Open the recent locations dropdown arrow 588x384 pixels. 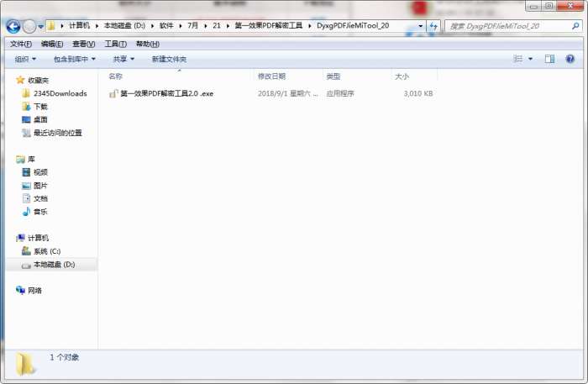[x=40, y=27]
